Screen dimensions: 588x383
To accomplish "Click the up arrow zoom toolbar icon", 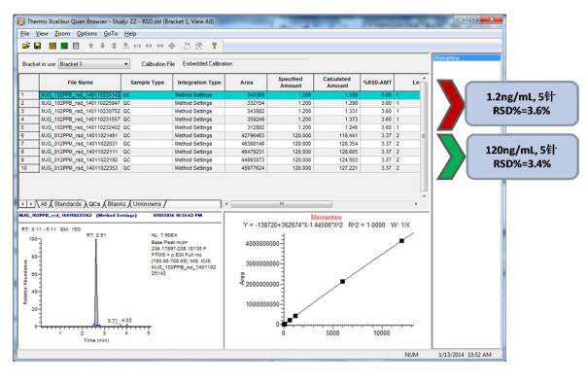I will tap(90, 46).
